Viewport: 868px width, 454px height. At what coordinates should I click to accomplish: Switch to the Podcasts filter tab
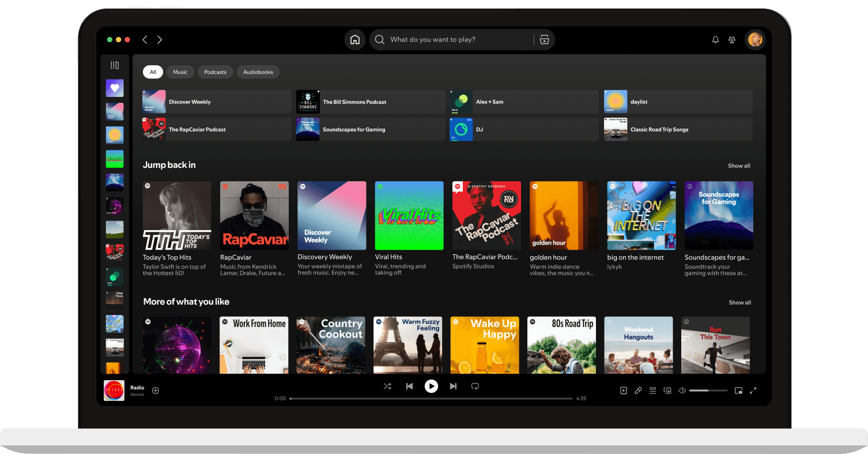coord(215,72)
